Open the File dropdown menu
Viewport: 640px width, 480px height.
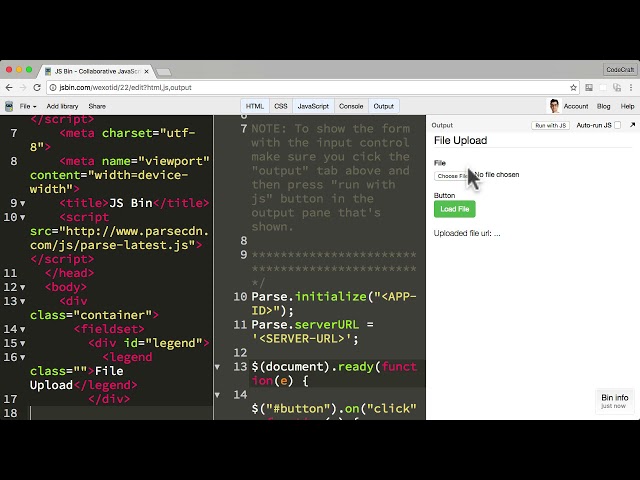[x=28, y=106]
